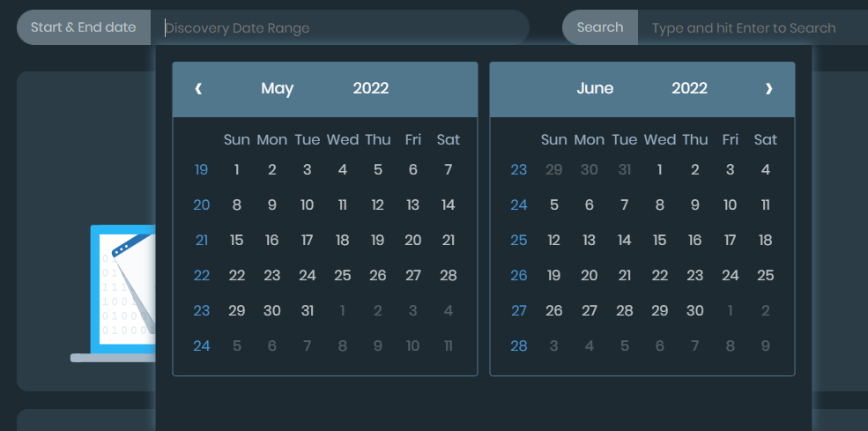Viewport: 868px width, 431px height.
Task: Open the June month selector
Action: (x=595, y=88)
